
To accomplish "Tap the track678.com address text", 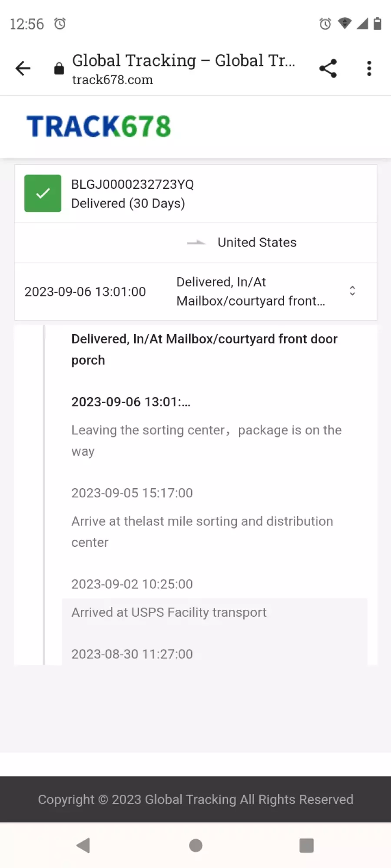I will coord(113,80).
